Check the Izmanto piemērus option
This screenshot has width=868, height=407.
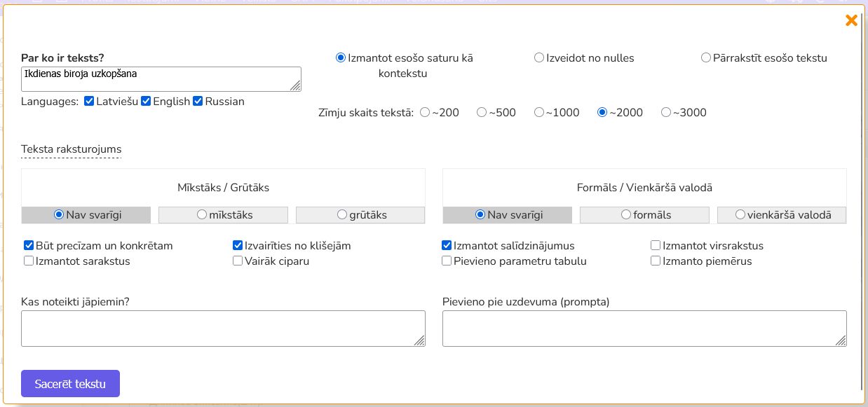656,261
